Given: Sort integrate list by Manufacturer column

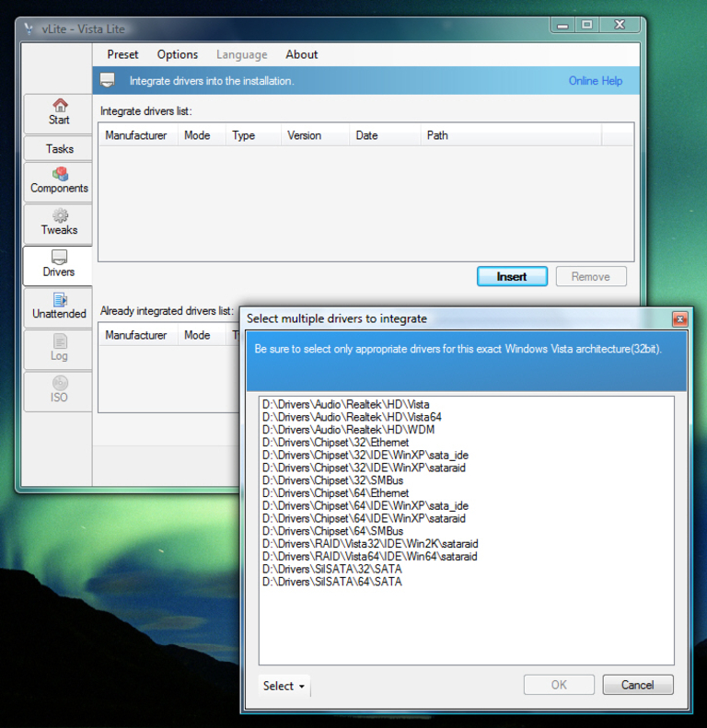Looking at the screenshot, I should pyautogui.click(x=138, y=135).
